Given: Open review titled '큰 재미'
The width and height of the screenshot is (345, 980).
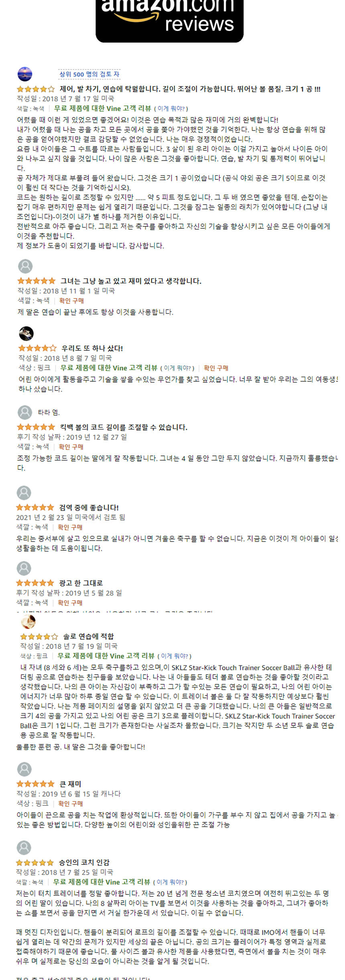Looking at the screenshot, I should 70,784.
